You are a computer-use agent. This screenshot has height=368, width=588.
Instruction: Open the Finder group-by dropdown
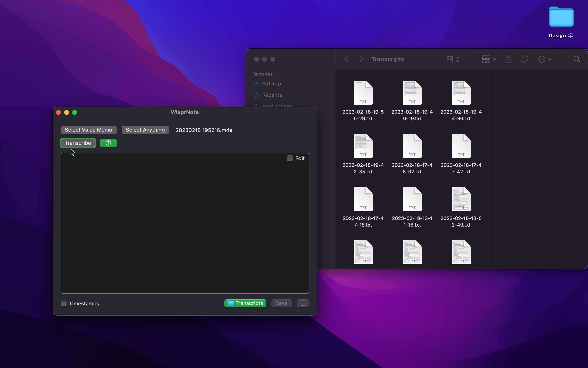[489, 59]
